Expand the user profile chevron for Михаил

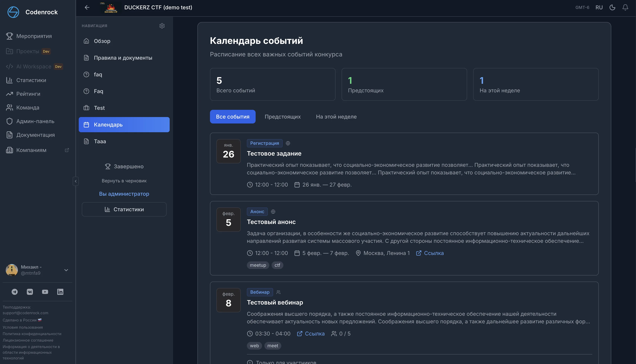click(66, 270)
